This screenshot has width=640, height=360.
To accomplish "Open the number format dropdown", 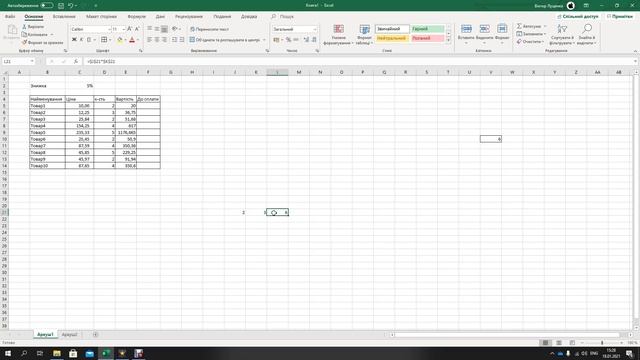I will 315,29.
